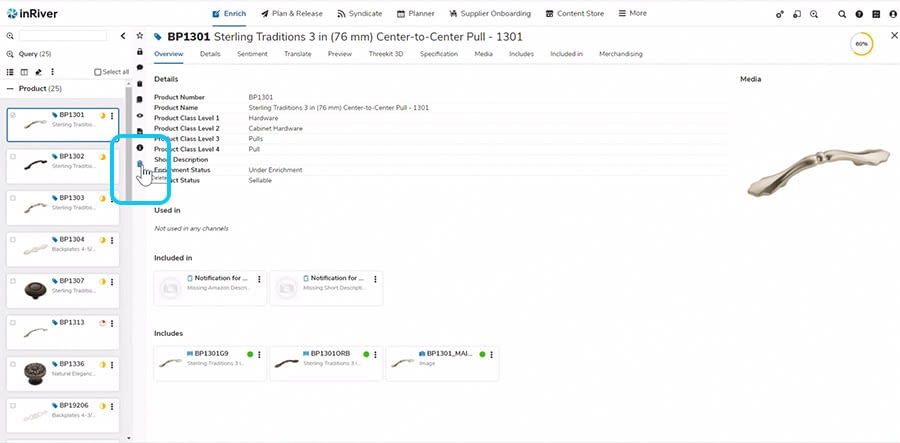This screenshot has height=443, width=900.
Task: Focus the left panel search field
Action: click(x=63, y=36)
